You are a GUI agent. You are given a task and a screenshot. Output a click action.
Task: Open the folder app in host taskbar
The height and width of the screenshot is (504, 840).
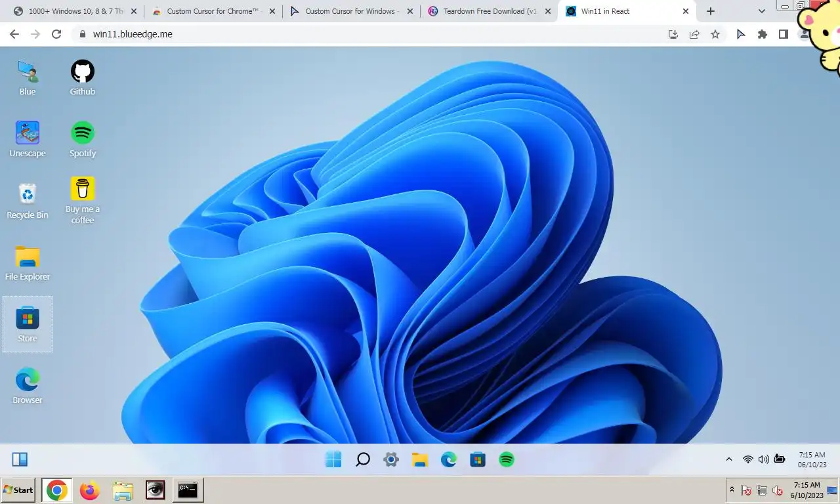[x=123, y=490]
